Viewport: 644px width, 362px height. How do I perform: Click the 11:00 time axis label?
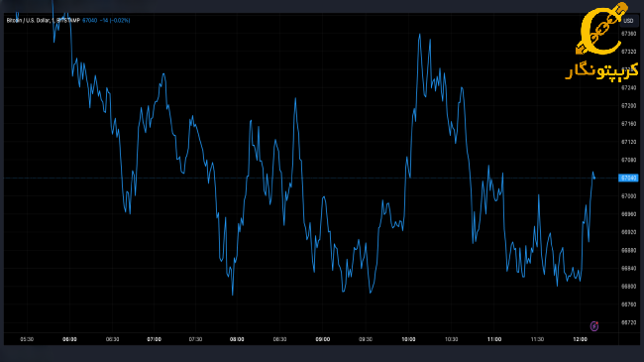point(494,339)
